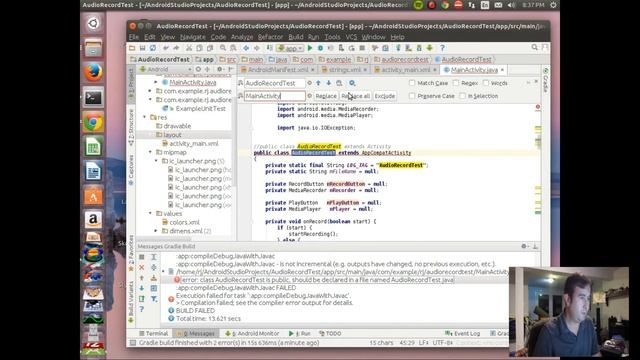
Task: Open the Event Log
Action: 462,333
